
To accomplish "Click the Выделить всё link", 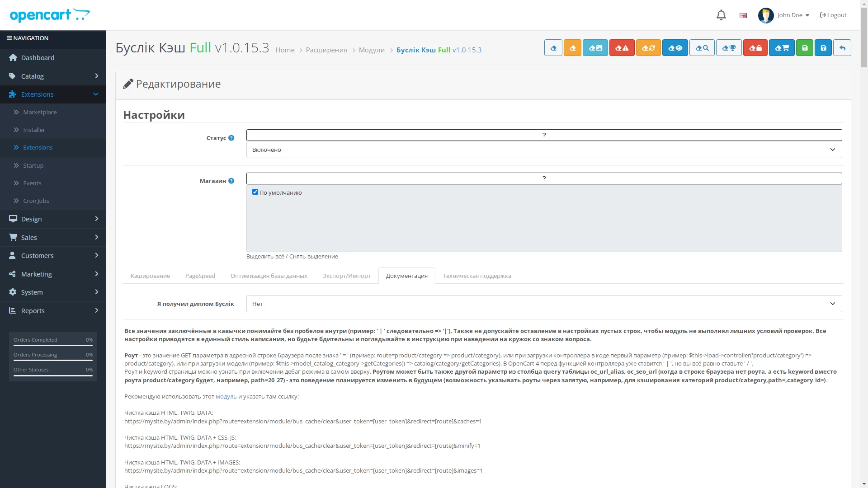I will pyautogui.click(x=265, y=256).
